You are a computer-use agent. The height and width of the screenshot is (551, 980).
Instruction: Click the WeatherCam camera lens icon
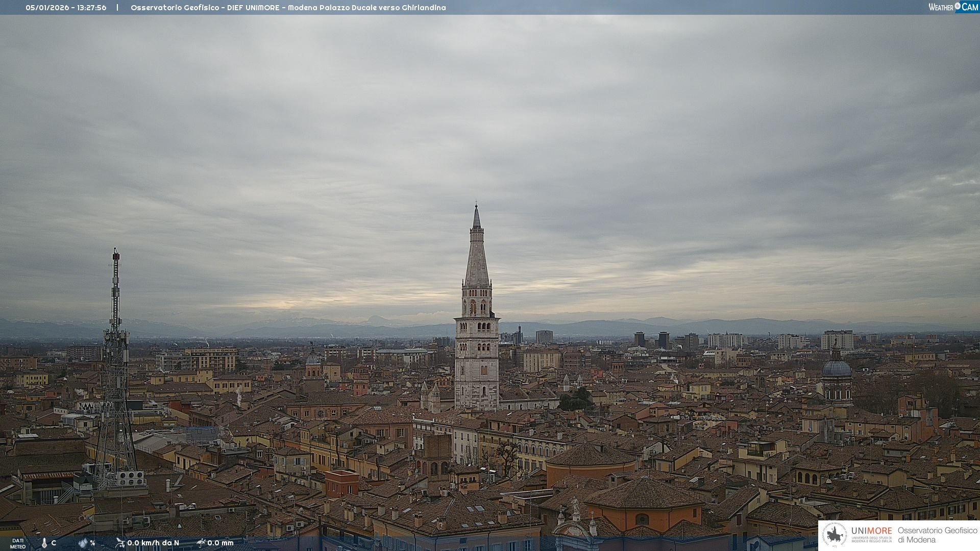pyautogui.click(x=958, y=6)
